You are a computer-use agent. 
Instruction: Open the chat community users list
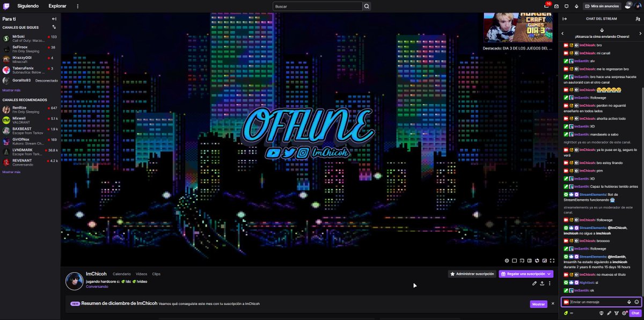pyautogui.click(x=637, y=18)
